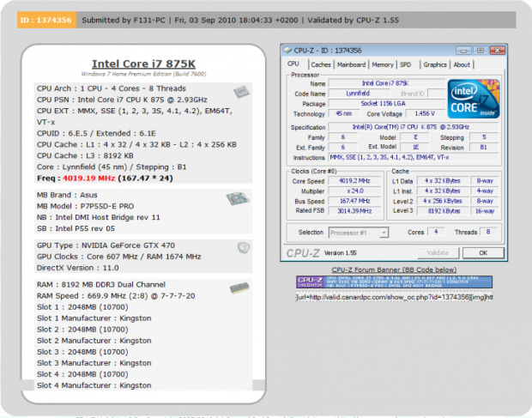Click the Bus Speed value 167.47 MHz
532x418 pixels.
click(354, 201)
